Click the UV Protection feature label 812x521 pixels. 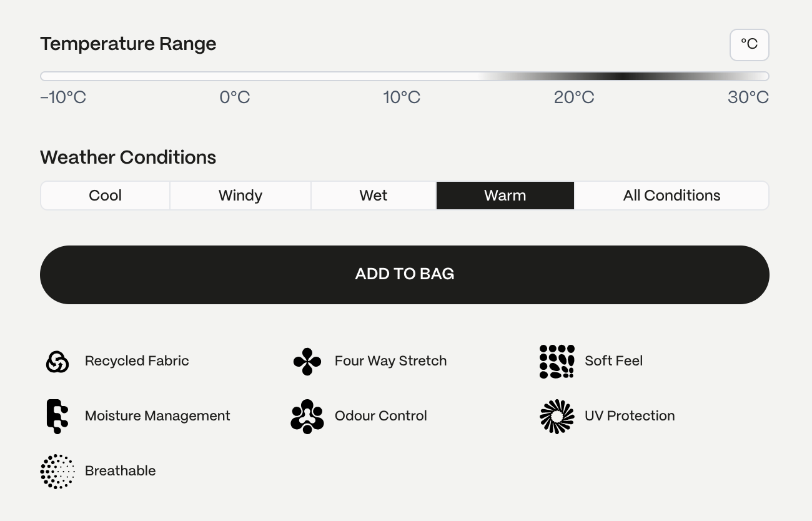(630, 416)
